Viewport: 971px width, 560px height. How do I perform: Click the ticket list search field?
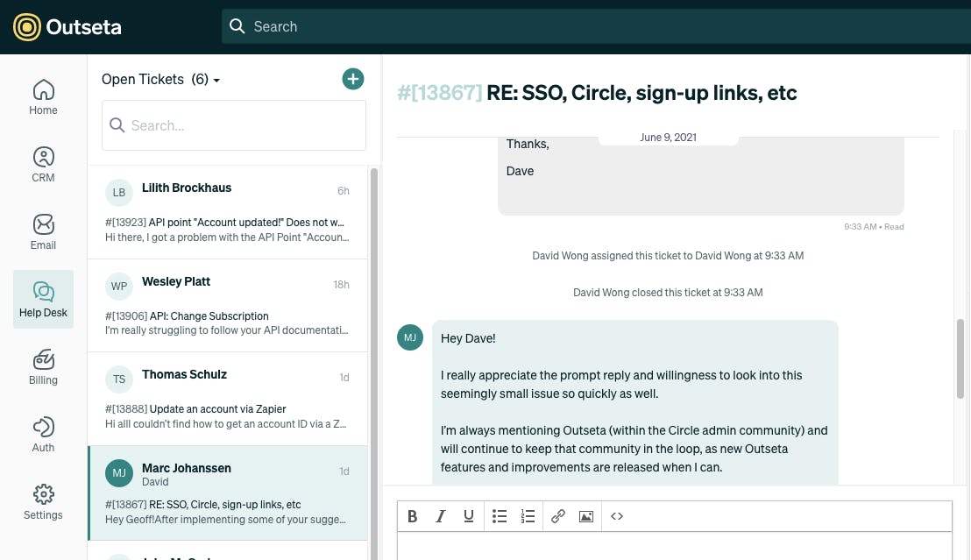[233, 125]
